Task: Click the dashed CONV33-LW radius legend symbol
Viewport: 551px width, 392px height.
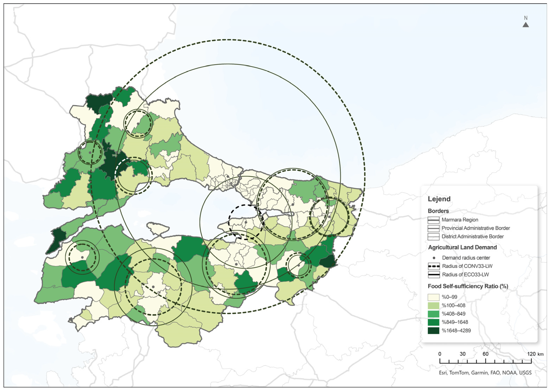Action: (x=434, y=266)
